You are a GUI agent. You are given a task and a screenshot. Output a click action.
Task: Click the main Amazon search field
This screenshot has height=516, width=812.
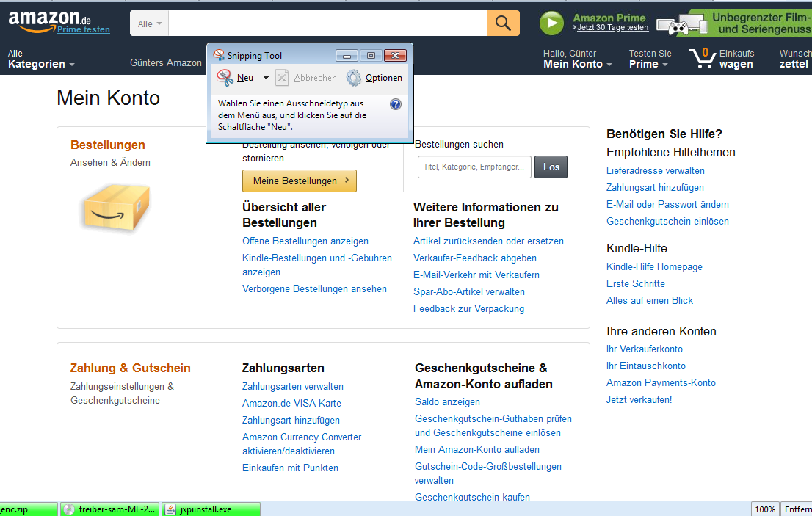pyautogui.click(x=327, y=23)
